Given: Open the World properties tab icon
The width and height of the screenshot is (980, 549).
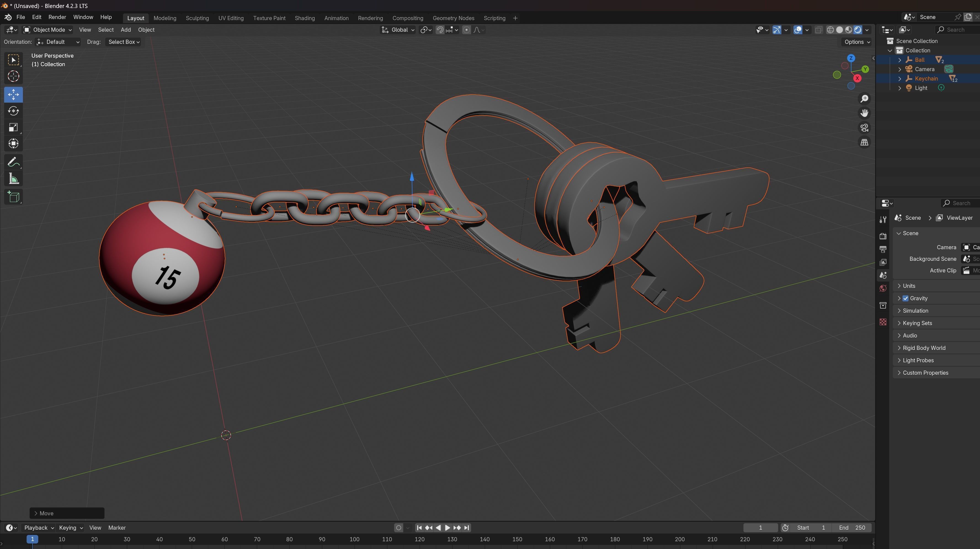Looking at the screenshot, I should 883,288.
